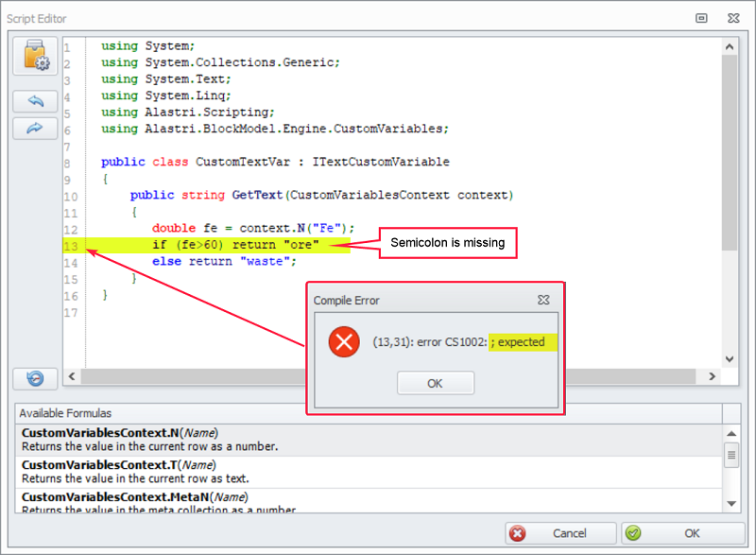Close the Script Editor window
756x555 pixels.
click(733, 18)
